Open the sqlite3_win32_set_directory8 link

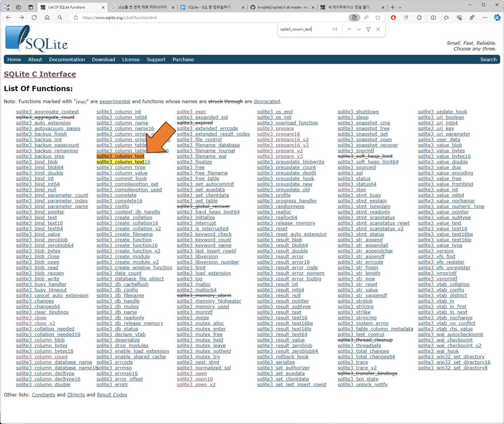click(x=453, y=368)
